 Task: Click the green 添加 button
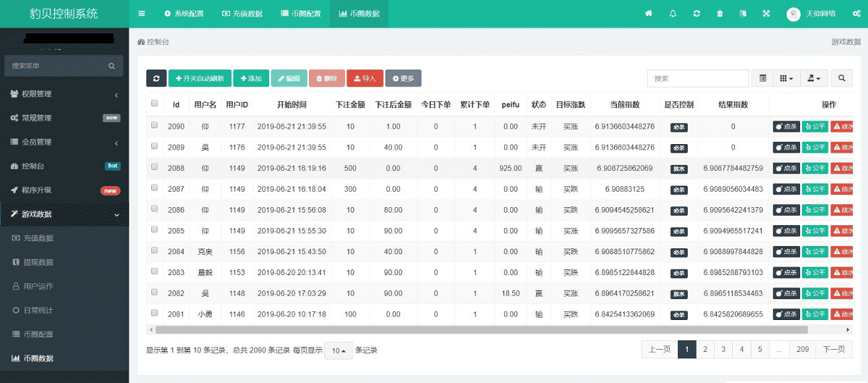251,78
